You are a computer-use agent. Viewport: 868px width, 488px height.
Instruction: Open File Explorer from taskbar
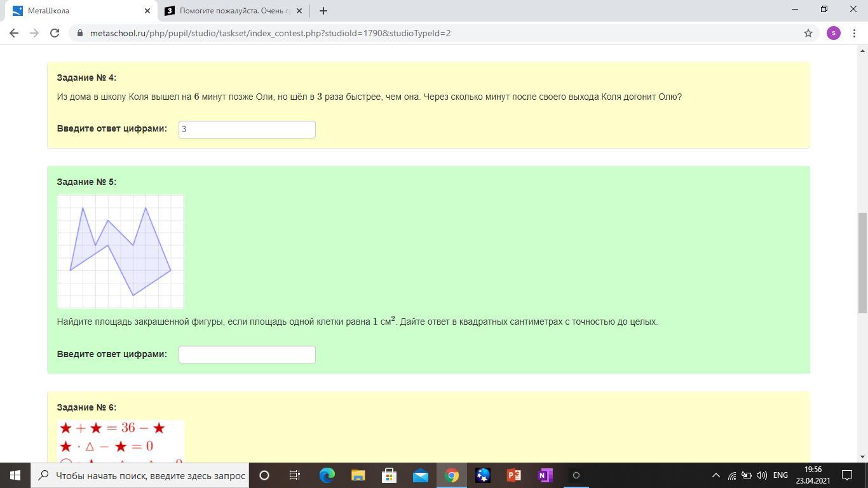click(x=358, y=475)
